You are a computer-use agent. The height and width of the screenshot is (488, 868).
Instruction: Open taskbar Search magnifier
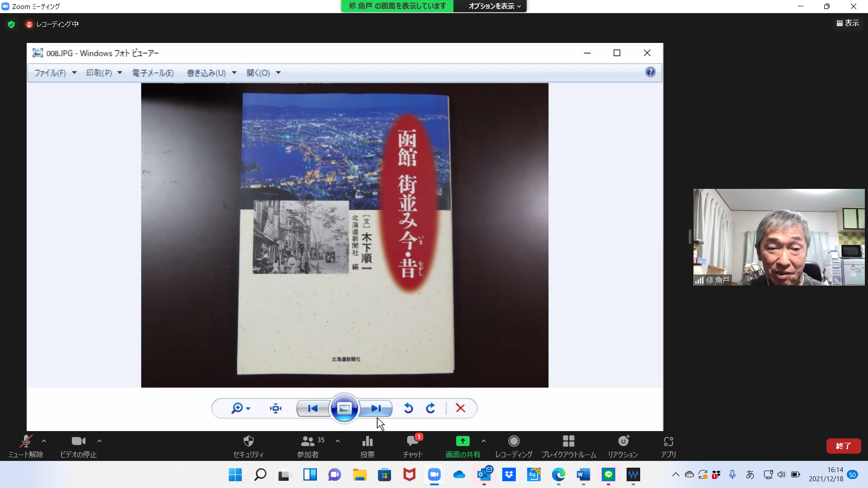(x=260, y=475)
